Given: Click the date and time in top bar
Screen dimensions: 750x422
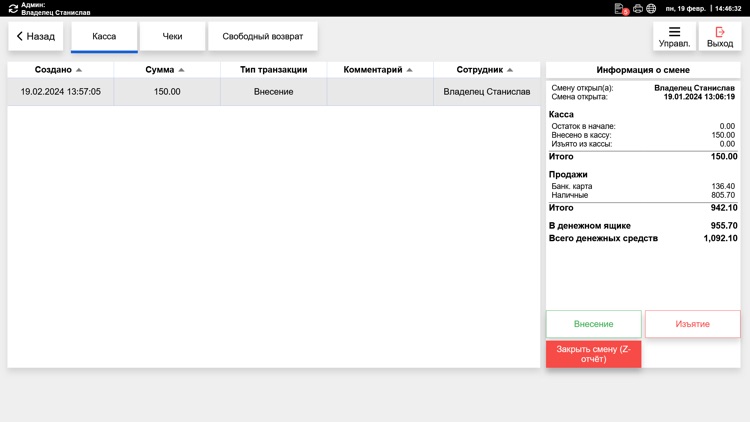Looking at the screenshot, I should (703, 9).
